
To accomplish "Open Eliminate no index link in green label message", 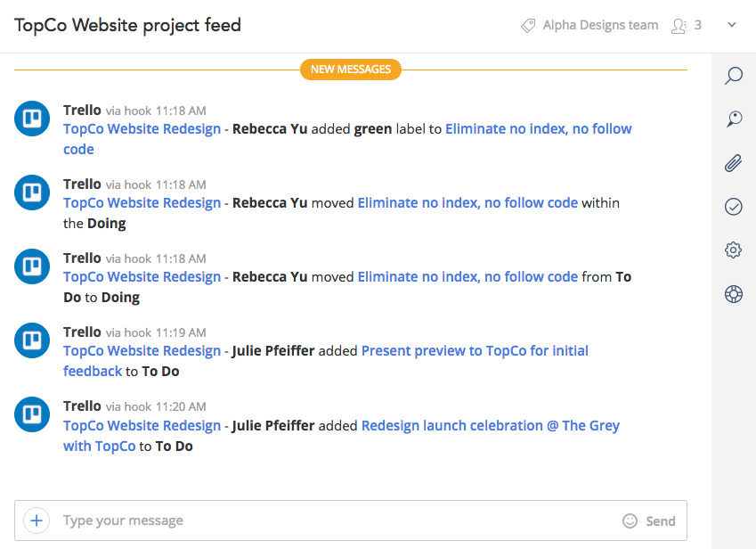I will (538, 129).
